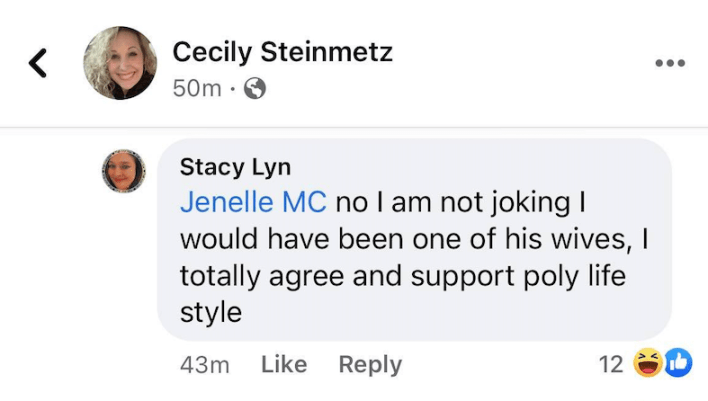Open Stacy Lyn's commenter avatar
Viewport: 708px width, 401px height.
coord(124,171)
